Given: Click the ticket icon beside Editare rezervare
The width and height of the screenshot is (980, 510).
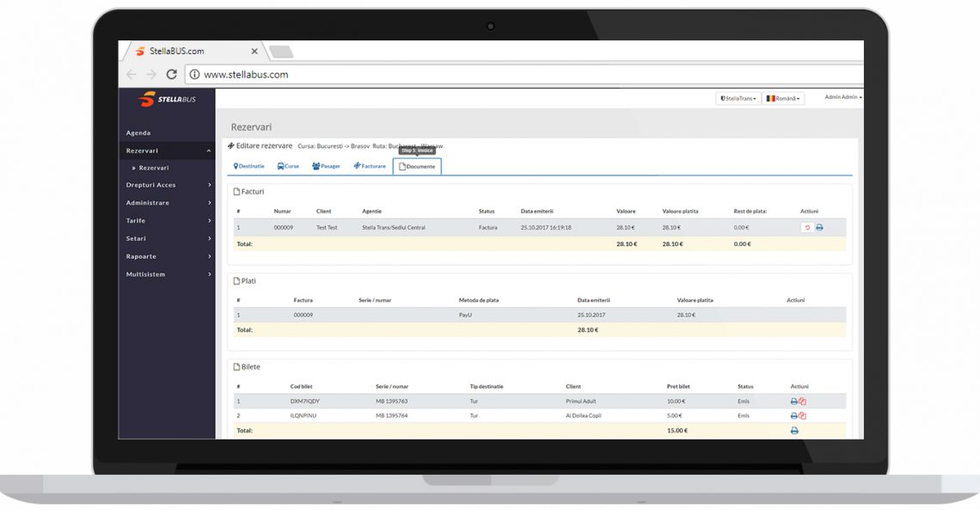Looking at the screenshot, I should [x=231, y=145].
